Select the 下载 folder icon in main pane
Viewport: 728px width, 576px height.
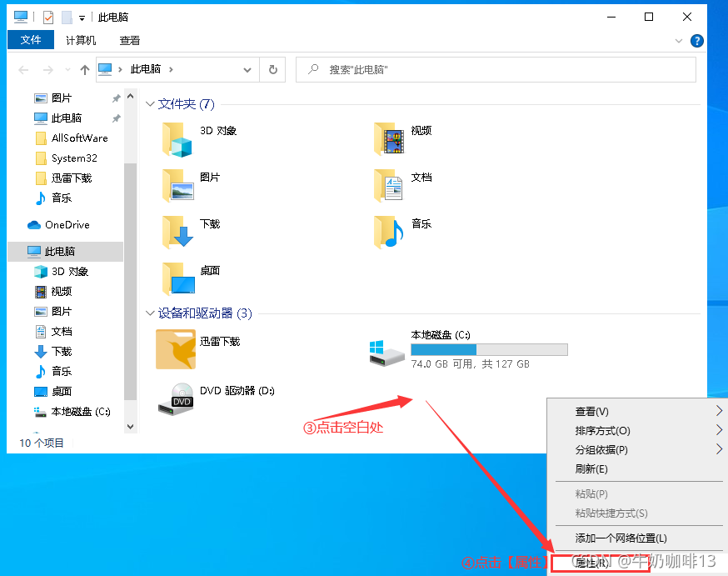[x=177, y=232]
